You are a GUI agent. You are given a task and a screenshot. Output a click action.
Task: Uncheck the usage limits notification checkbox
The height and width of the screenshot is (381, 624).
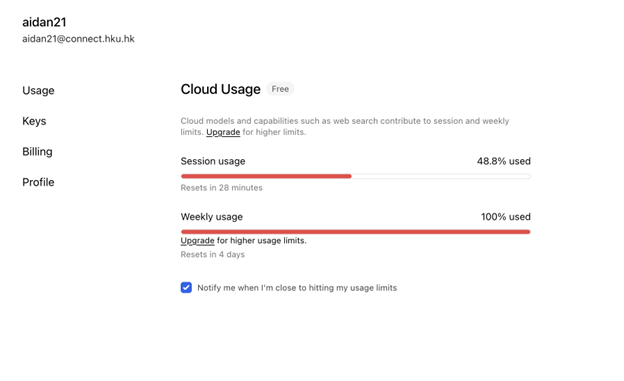pyautogui.click(x=186, y=287)
